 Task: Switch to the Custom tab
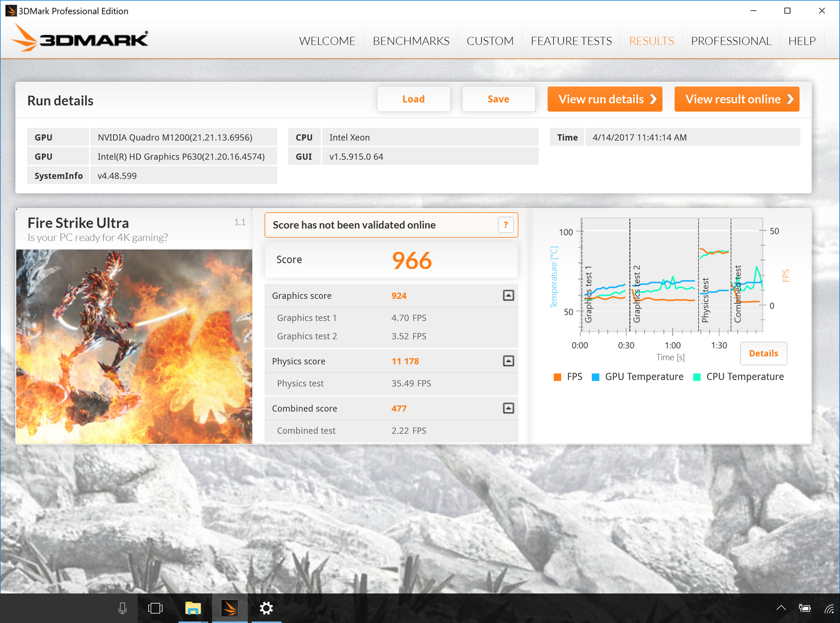490,41
